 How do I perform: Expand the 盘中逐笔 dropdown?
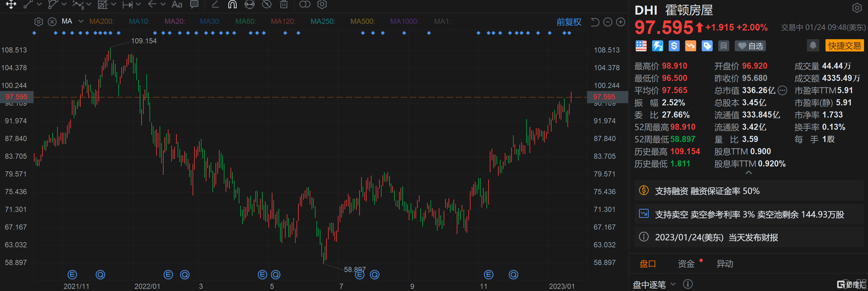pos(673,284)
